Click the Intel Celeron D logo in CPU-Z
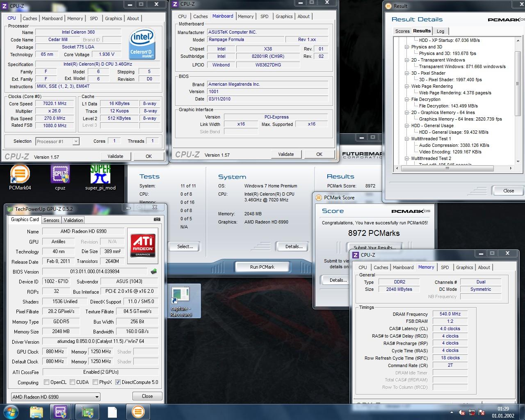The height and width of the screenshot is (420, 525). (x=142, y=43)
